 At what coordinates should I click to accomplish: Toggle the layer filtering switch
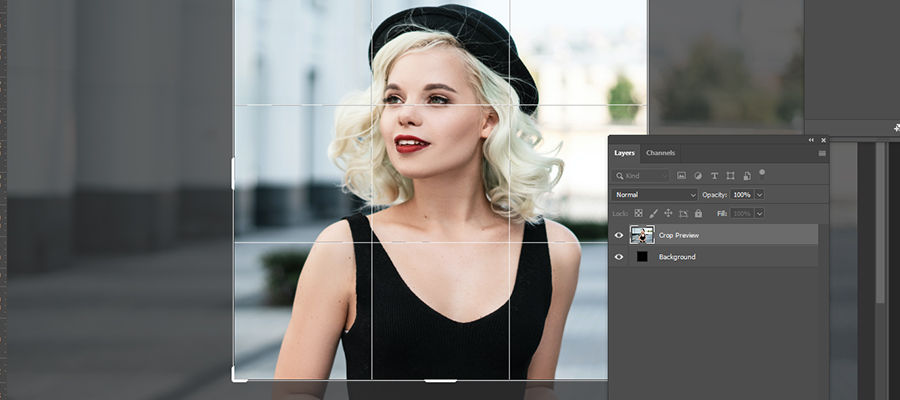point(762,173)
